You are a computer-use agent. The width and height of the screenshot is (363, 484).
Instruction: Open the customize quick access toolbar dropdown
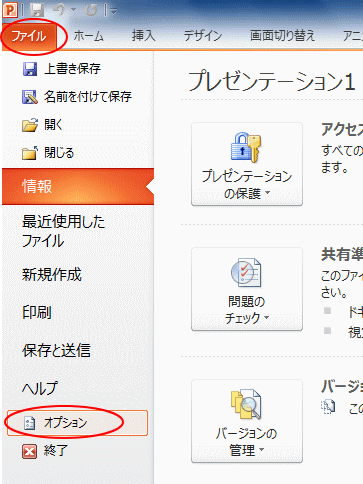[x=113, y=11]
